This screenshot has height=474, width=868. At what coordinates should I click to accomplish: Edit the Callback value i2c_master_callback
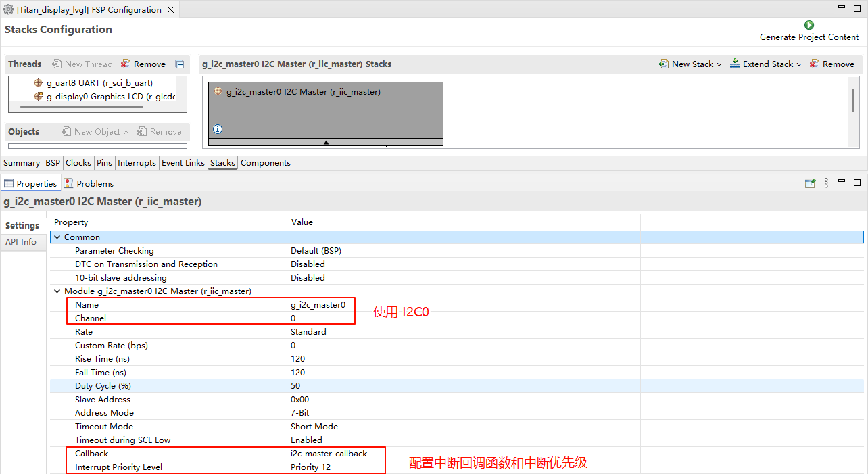pyautogui.click(x=329, y=454)
